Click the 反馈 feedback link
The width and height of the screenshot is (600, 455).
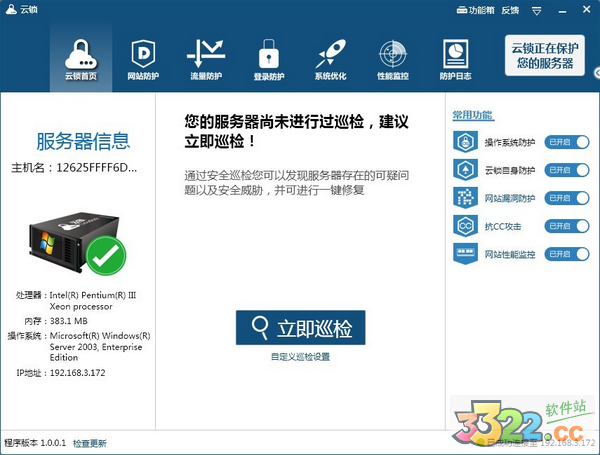pyautogui.click(x=510, y=10)
